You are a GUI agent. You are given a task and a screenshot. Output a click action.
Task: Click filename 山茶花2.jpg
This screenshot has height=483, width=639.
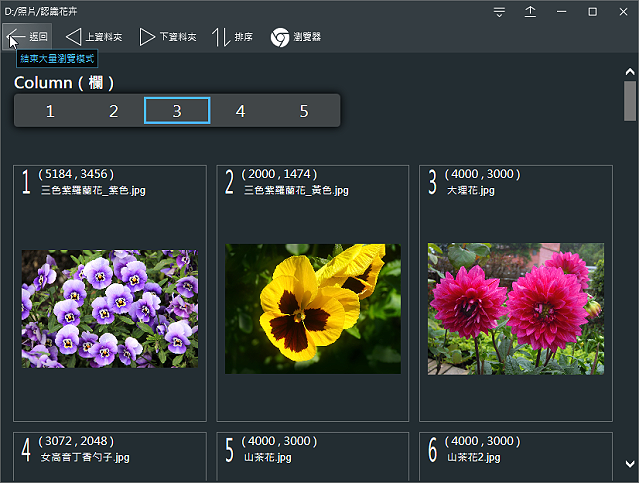tap(474, 457)
